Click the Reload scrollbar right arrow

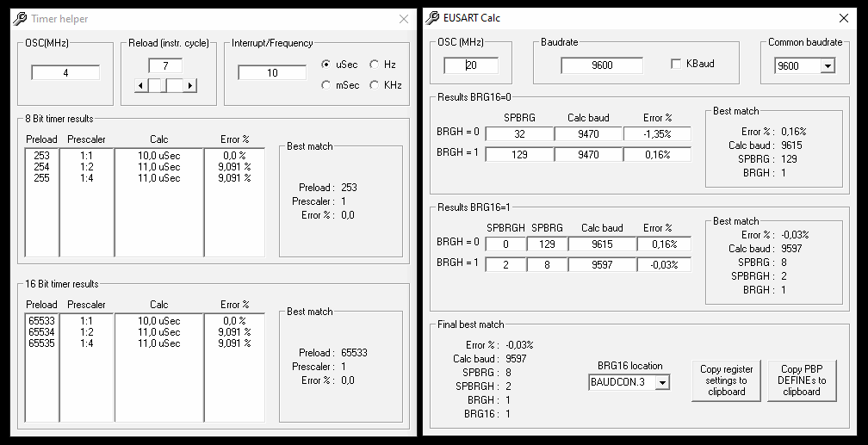(x=190, y=85)
